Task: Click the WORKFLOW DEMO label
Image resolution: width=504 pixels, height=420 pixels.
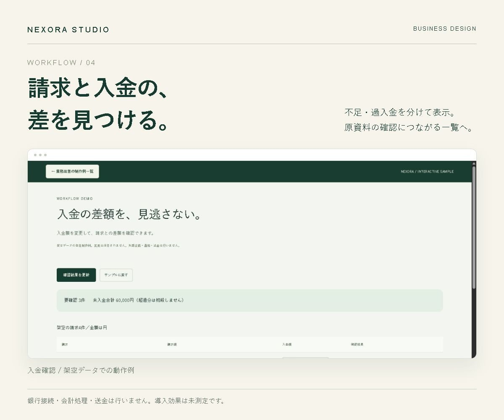Action: click(75, 199)
